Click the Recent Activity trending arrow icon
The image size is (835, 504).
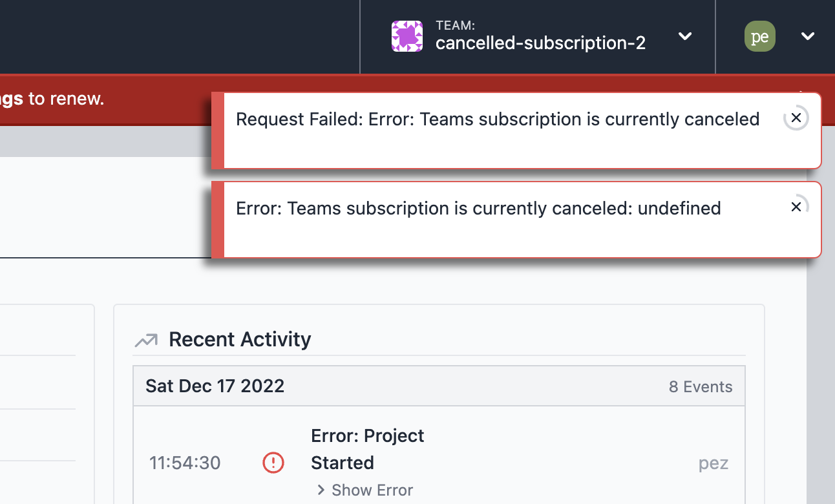(x=147, y=339)
